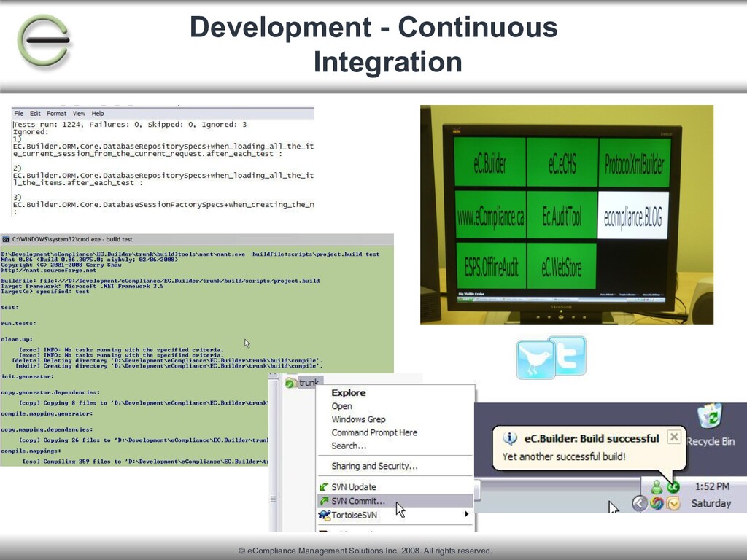Click the 'clean.up:' line in the console
The image size is (747, 560).
(17, 339)
